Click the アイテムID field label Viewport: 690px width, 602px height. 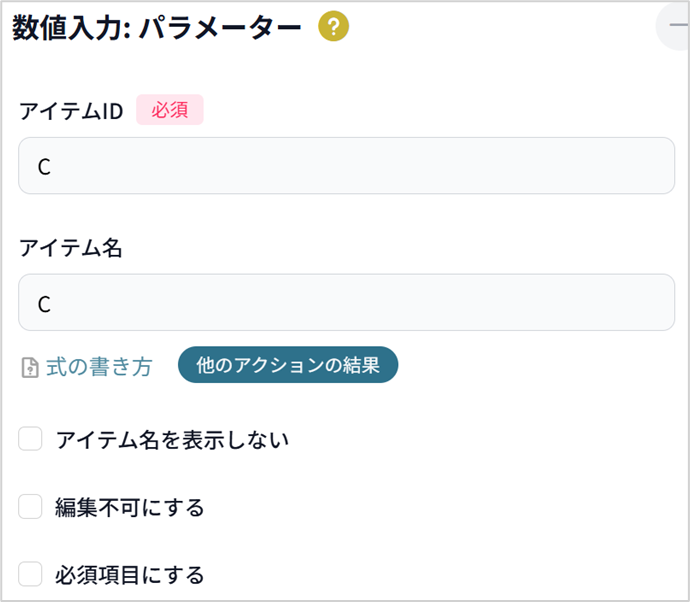point(71,111)
